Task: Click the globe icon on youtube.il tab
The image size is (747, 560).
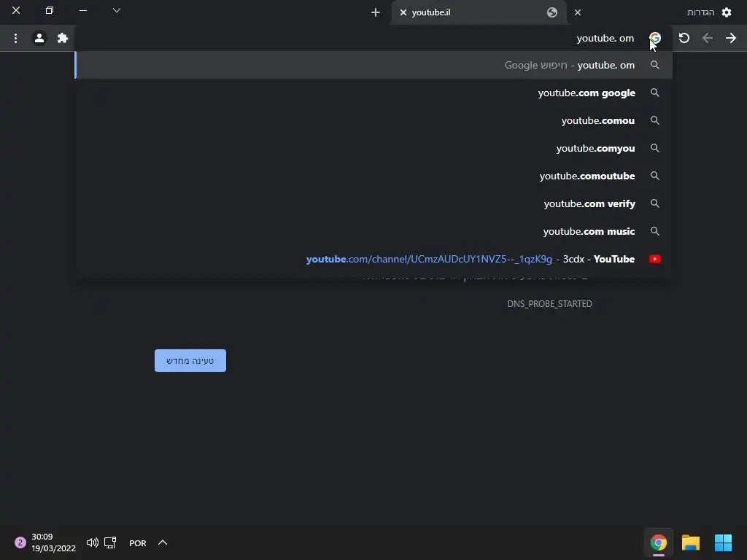Action: coord(552,12)
